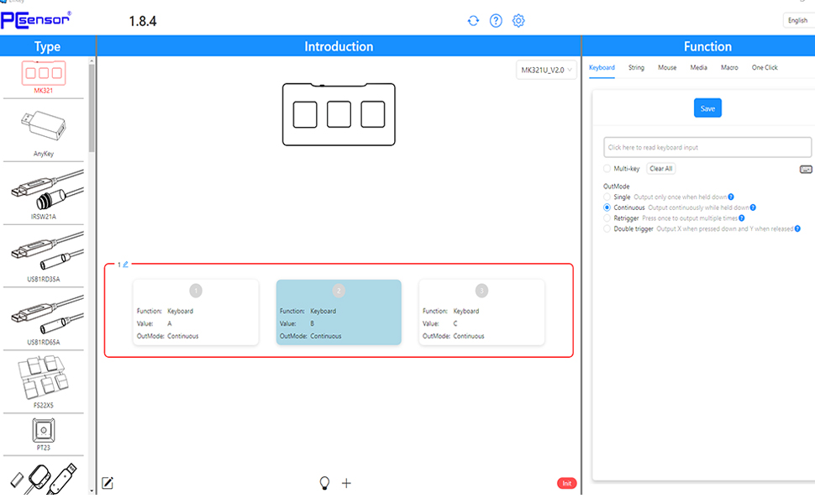Click the refresh icon in the header
This screenshot has width=815, height=504.
point(474,21)
